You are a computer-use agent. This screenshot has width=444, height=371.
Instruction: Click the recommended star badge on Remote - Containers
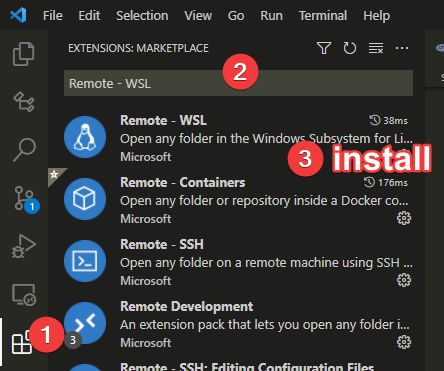point(55,175)
